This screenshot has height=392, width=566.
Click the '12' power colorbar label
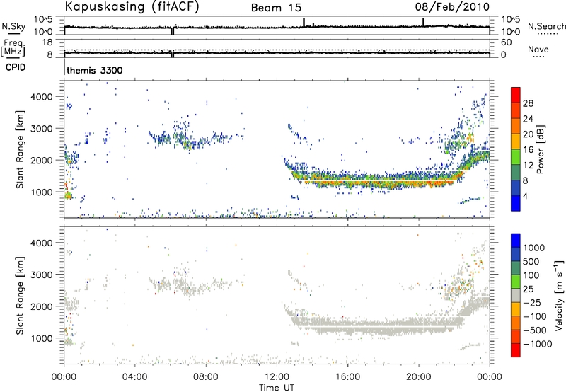(x=528, y=166)
